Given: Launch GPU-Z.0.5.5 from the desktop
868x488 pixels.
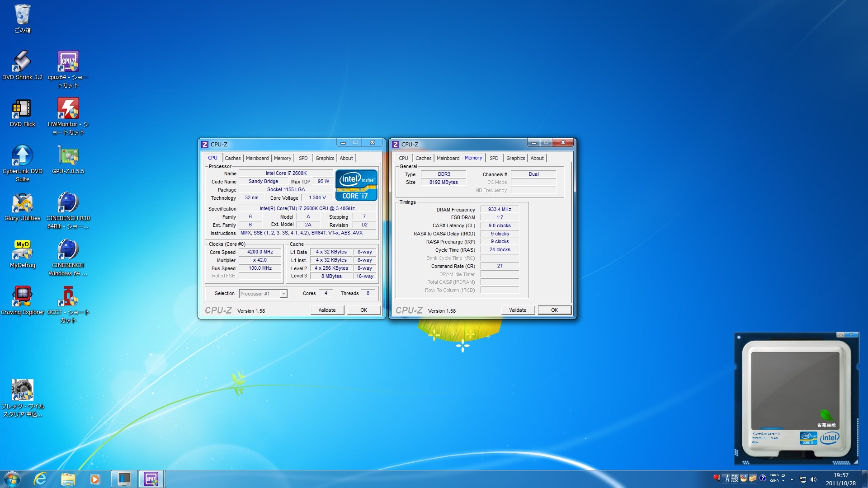Looking at the screenshot, I should [68, 156].
